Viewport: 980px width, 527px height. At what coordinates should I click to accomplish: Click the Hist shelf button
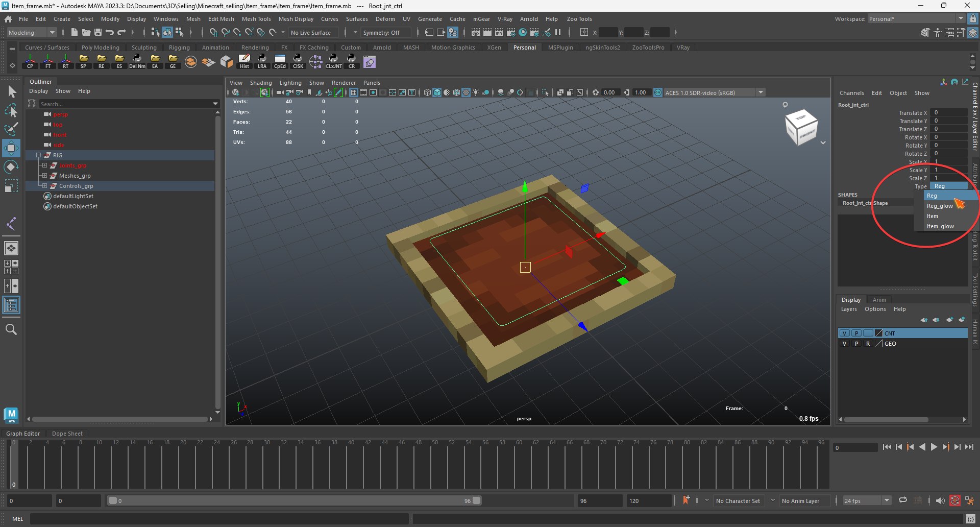pos(244,62)
